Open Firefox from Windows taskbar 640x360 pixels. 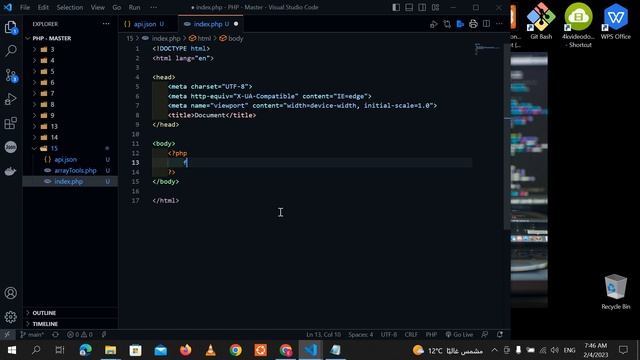(x=186, y=350)
